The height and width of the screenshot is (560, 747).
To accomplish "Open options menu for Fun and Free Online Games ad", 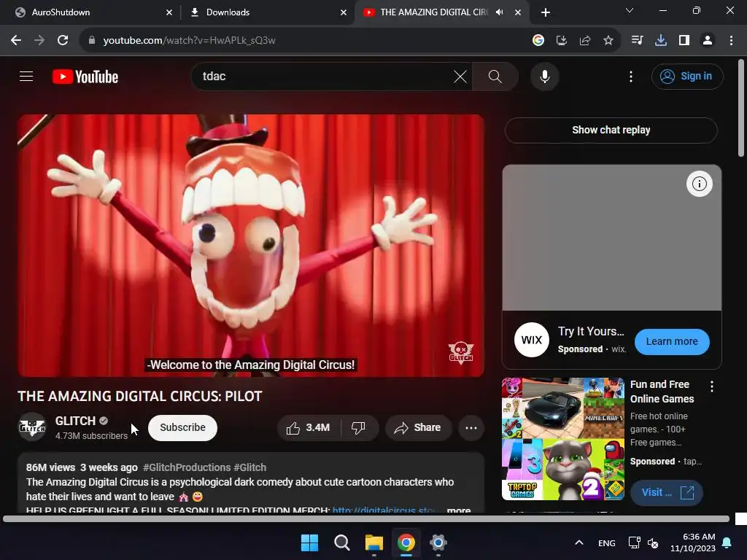I will tap(712, 386).
